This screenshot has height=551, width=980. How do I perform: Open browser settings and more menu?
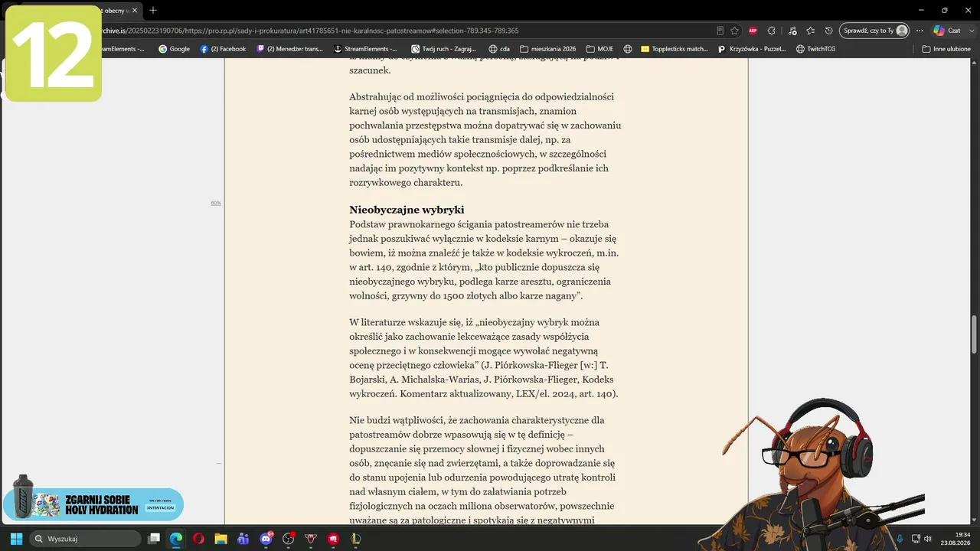click(x=920, y=31)
